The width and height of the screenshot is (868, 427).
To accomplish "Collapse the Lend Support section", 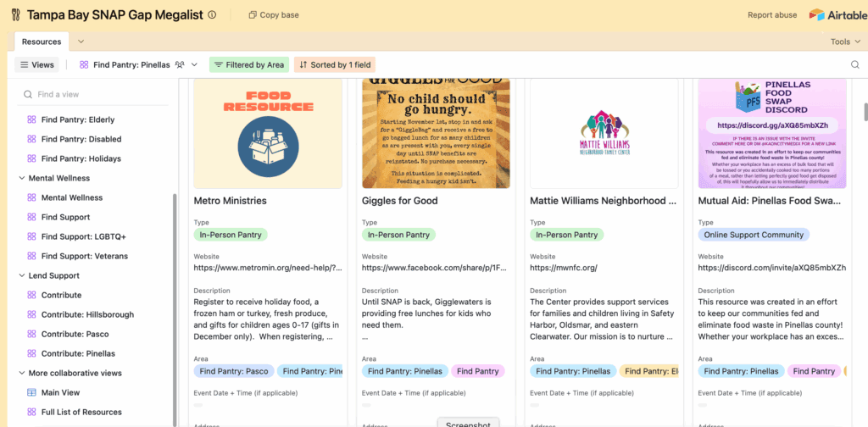I will click(22, 275).
